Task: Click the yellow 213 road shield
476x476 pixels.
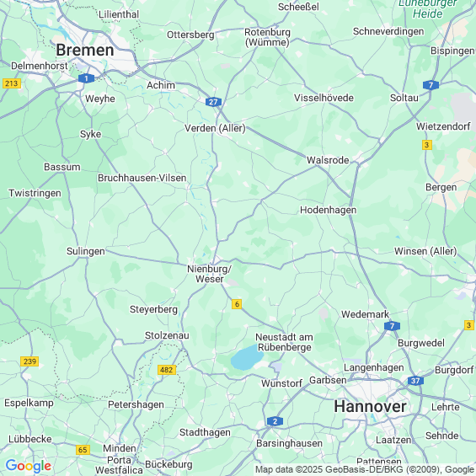Action: 12,83
